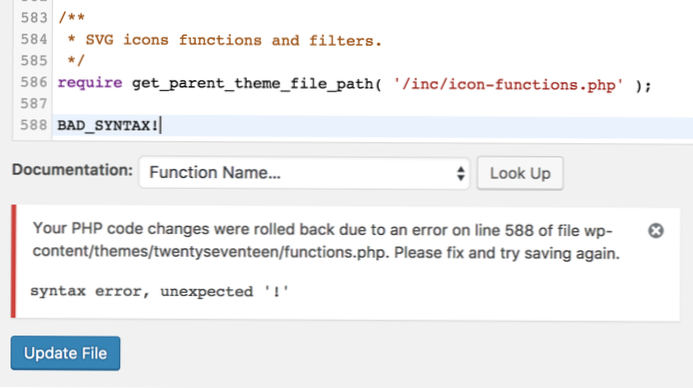Viewport: 693px width, 388px height.
Task: Click get_parent_theme_file_path function call
Action: [256, 84]
